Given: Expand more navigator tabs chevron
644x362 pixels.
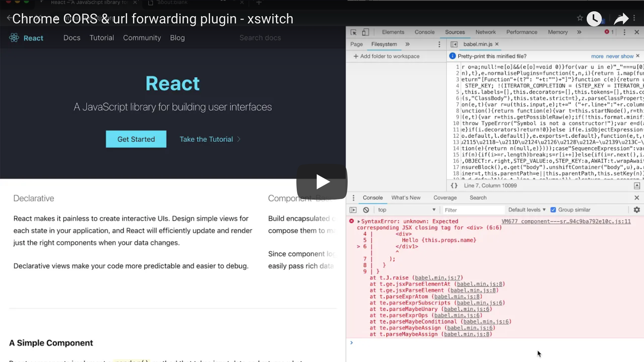Looking at the screenshot, I should (408, 44).
